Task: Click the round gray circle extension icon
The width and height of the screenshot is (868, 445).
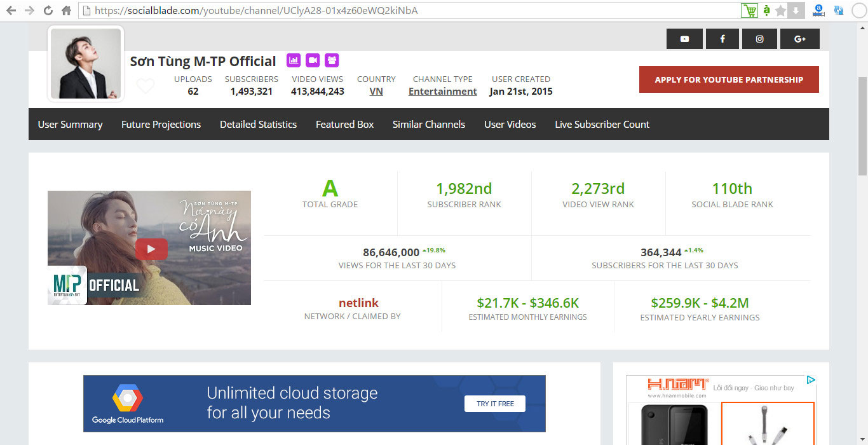Action: (x=859, y=11)
